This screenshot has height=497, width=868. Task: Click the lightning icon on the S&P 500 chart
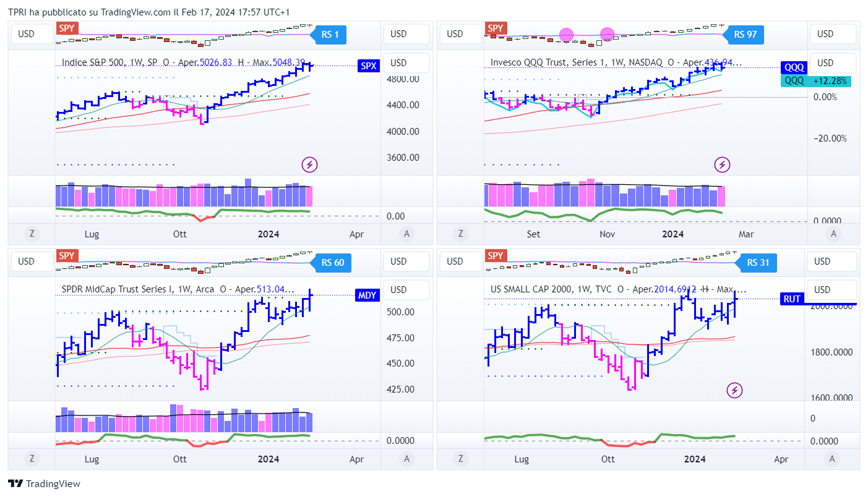[309, 164]
